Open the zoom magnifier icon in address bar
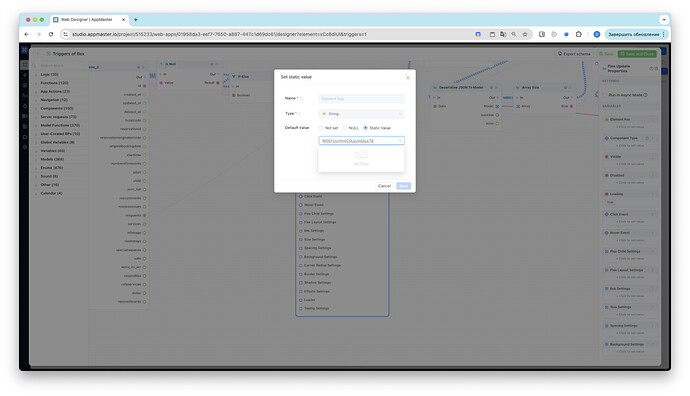This screenshot has width=690, height=396. point(514,34)
